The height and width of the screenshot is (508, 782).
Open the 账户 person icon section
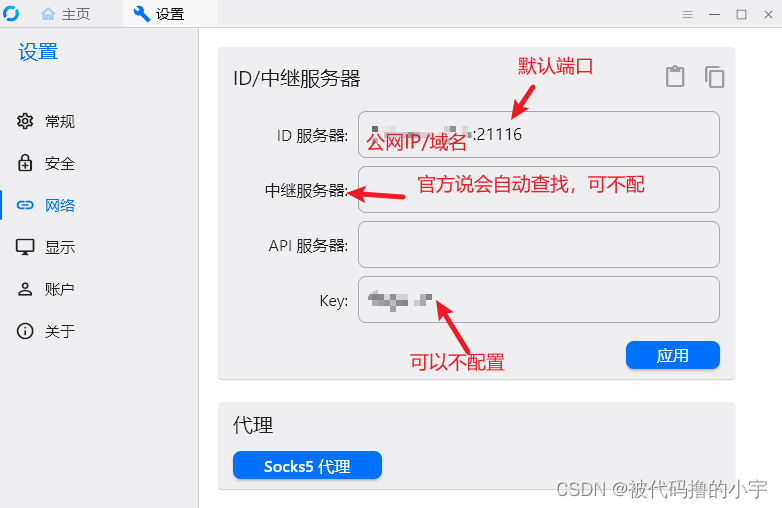(x=25, y=289)
